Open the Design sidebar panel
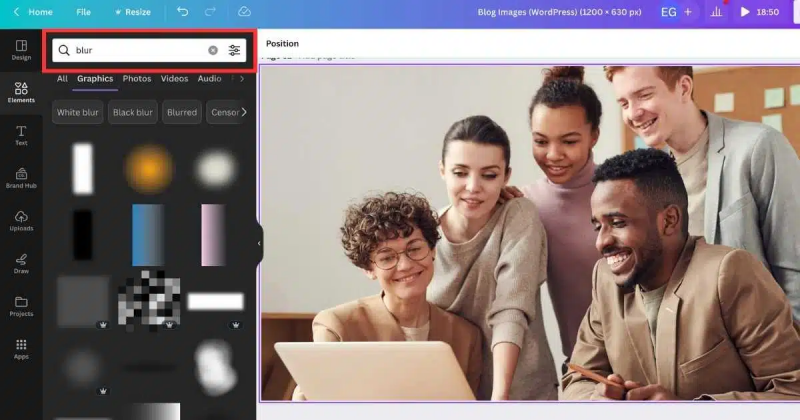 coord(21,49)
